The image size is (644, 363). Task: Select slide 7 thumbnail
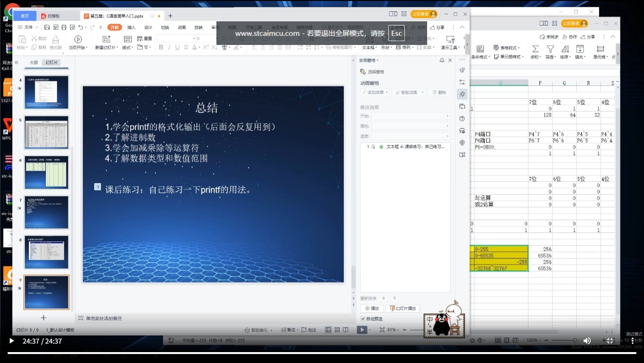coord(46,212)
